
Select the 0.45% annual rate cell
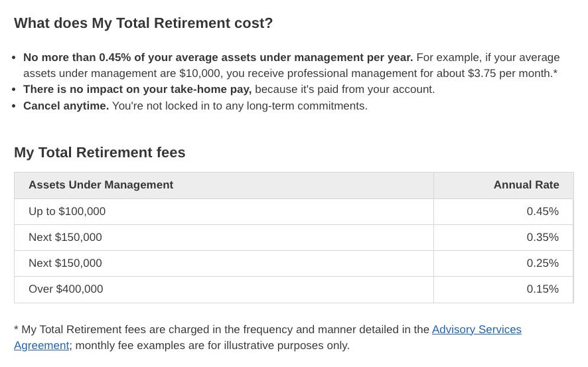pos(542,212)
